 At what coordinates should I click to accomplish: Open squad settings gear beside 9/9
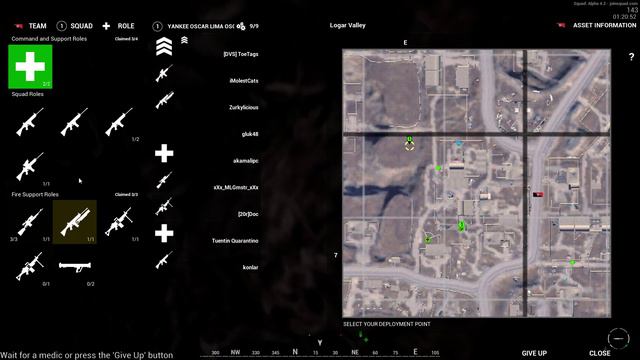point(241,26)
